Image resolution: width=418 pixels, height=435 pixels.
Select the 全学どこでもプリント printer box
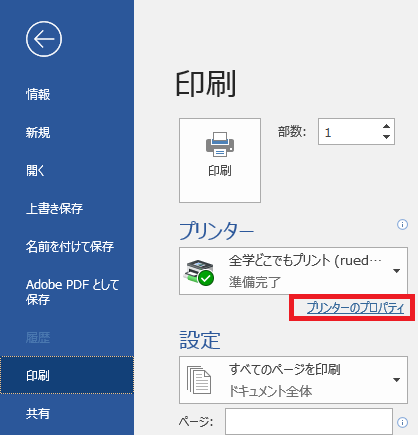click(293, 271)
